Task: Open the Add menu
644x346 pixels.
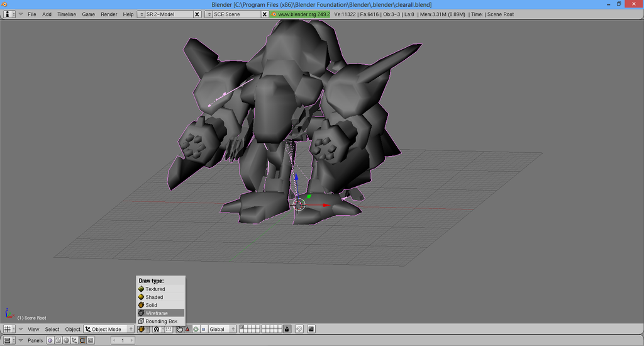Action: 47,14
